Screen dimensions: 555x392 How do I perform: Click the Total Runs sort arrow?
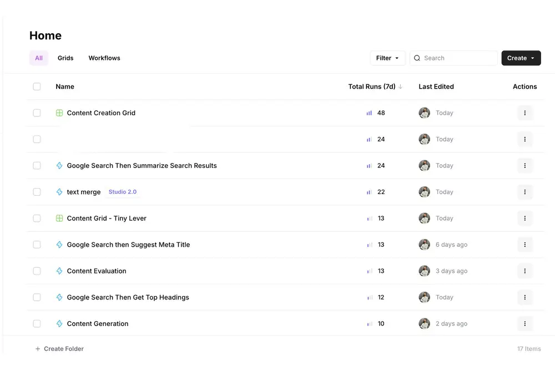tap(401, 86)
